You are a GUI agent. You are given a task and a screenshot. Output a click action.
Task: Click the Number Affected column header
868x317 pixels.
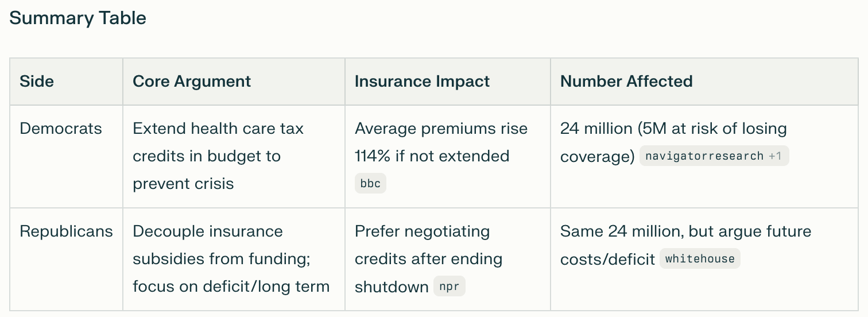626,82
